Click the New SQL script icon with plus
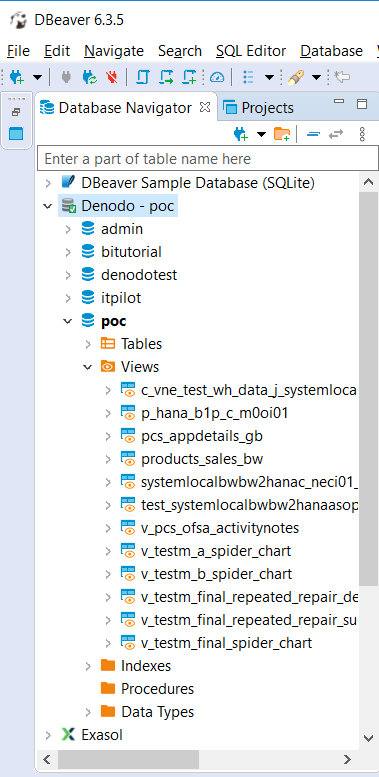Image resolution: width=379 pixels, height=777 pixels. pyautogui.click(x=190, y=77)
